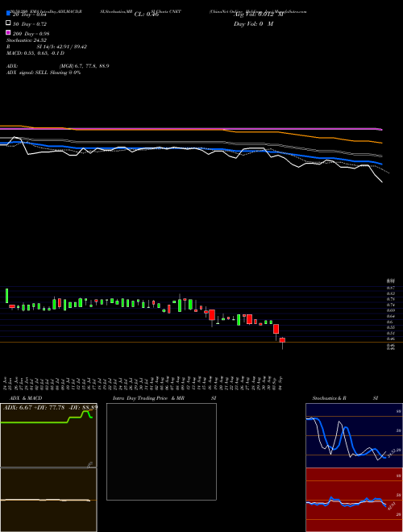Click the 'Intra Day Trading Price & MR' title

[148, 398]
